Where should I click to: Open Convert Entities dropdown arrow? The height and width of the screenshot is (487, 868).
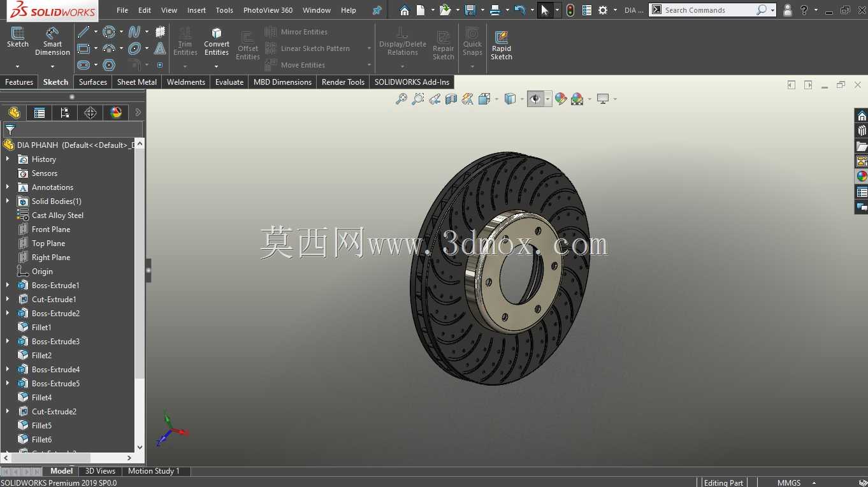coord(217,66)
